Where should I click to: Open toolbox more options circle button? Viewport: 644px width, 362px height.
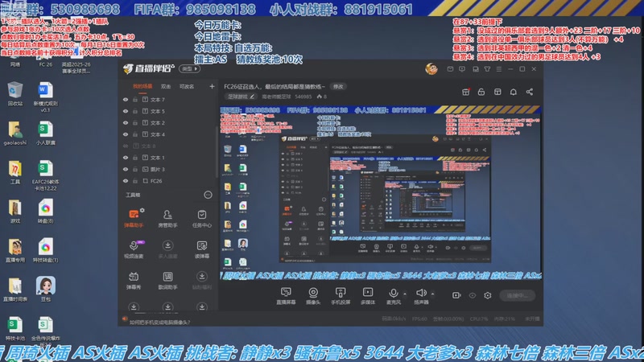click(208, 195)
